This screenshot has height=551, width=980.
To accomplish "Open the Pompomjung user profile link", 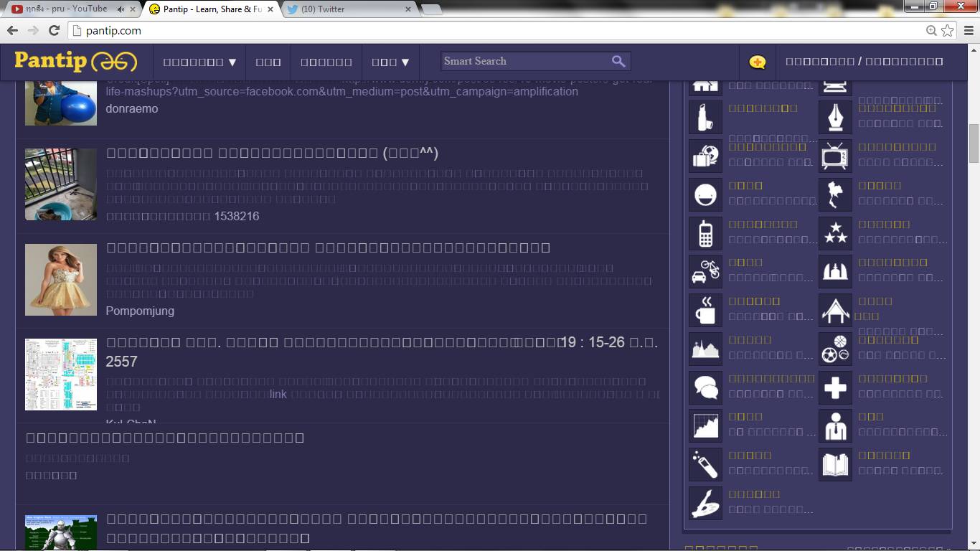I will pyautogui.click(x=140, y=311).
